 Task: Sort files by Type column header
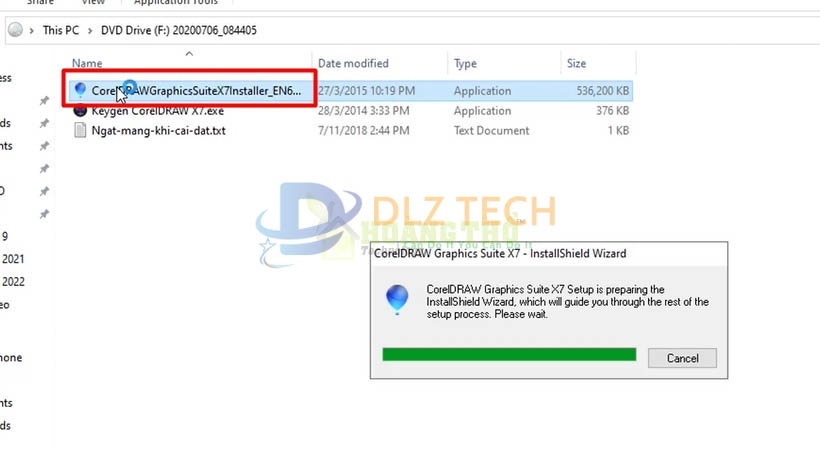click(x=465, y=63)
